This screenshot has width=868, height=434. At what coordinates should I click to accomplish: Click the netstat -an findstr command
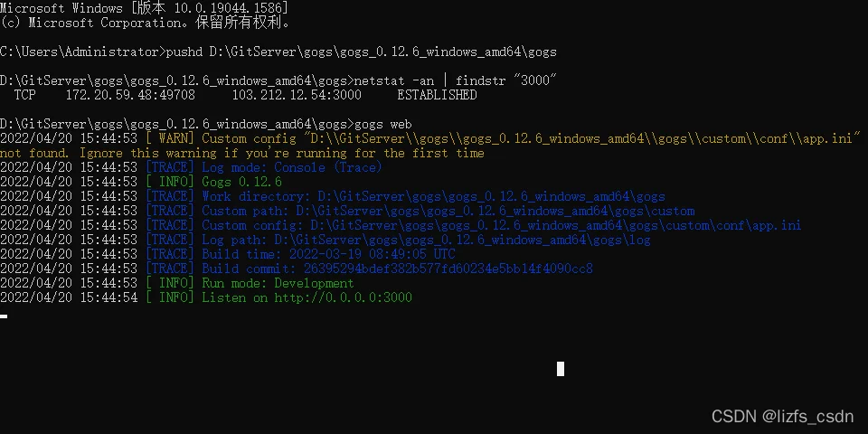pyautogui.click(x=455, y=80)
